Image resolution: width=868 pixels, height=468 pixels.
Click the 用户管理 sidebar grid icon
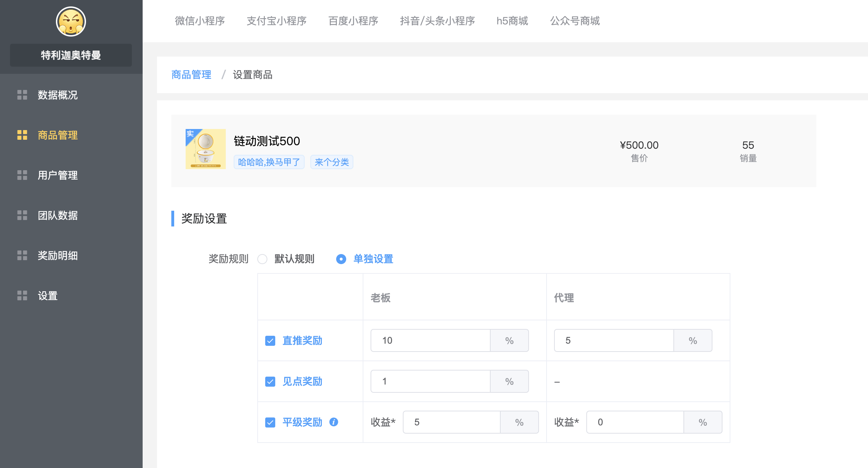[x=22, y=175]
